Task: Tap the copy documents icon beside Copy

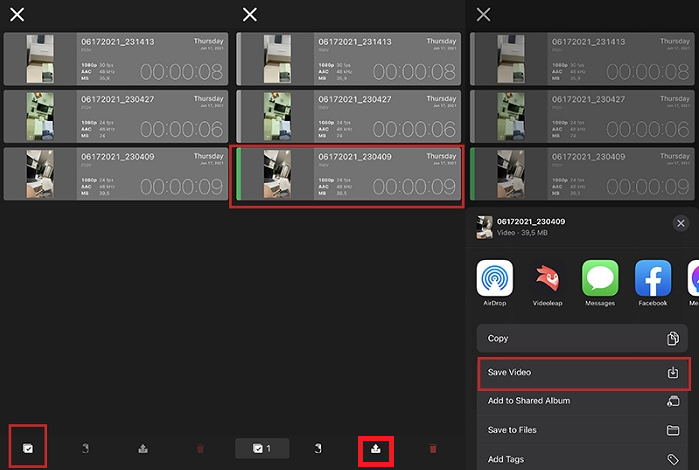Action: pyautogui.click(x=673, y=338)
